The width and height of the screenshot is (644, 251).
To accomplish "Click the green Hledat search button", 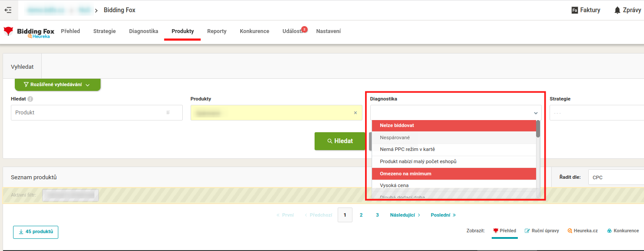I will pyautogui.click(x=340, y=141).
